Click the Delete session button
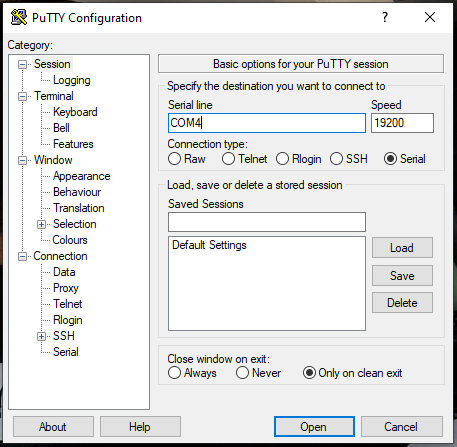This screenshot has height=447, width=457. pyautogui.click(x=402, y=303)
